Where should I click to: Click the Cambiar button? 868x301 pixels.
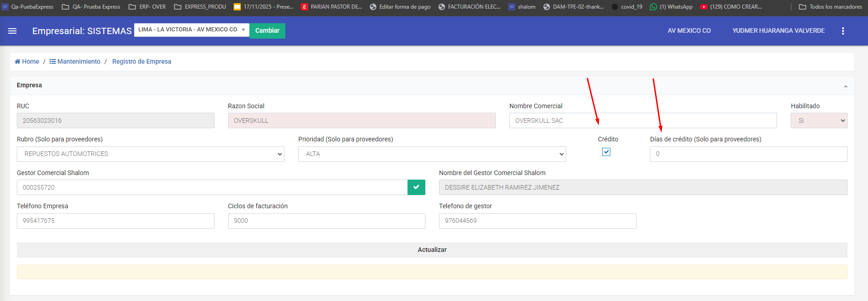[x=267, y=31]
